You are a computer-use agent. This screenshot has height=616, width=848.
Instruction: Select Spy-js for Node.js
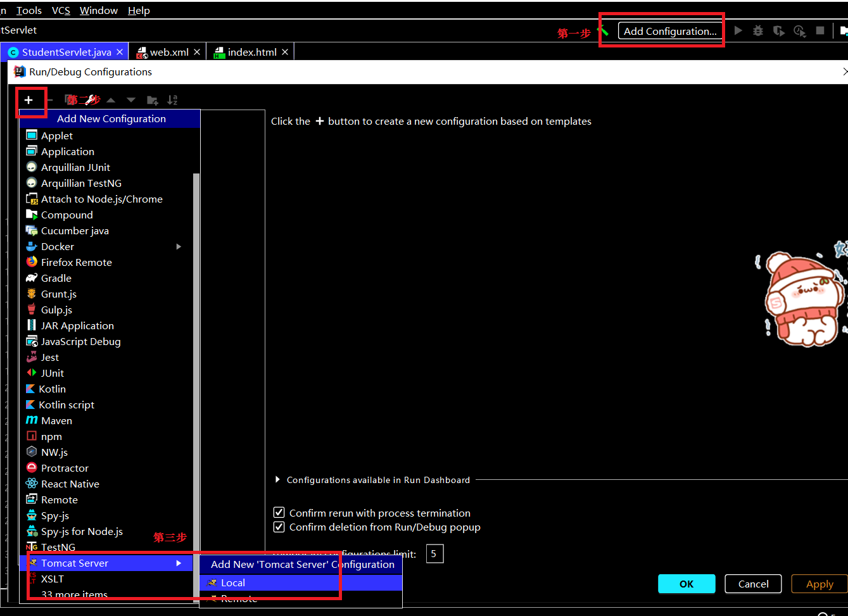point(106,531)
